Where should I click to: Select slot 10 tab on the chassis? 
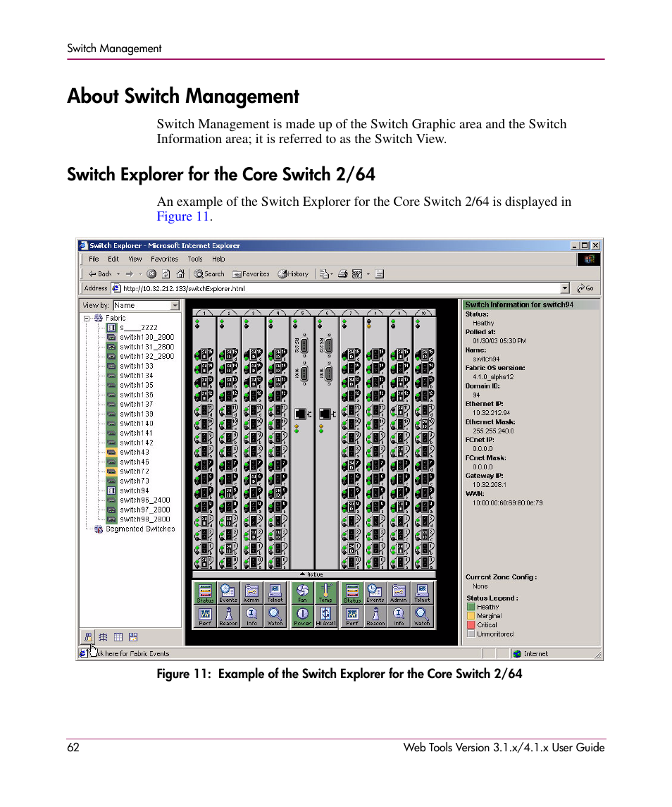coord(424,312)
